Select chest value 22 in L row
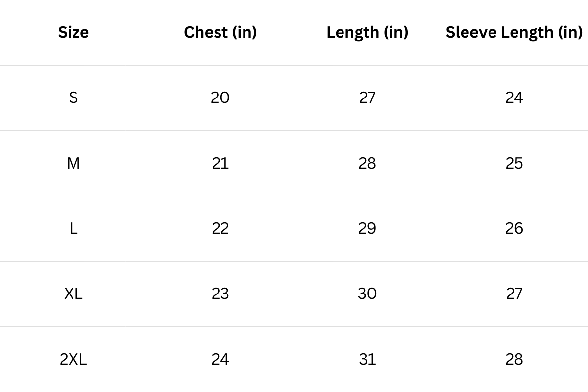This screenshot has height=392, width=588. click(220, 228)
